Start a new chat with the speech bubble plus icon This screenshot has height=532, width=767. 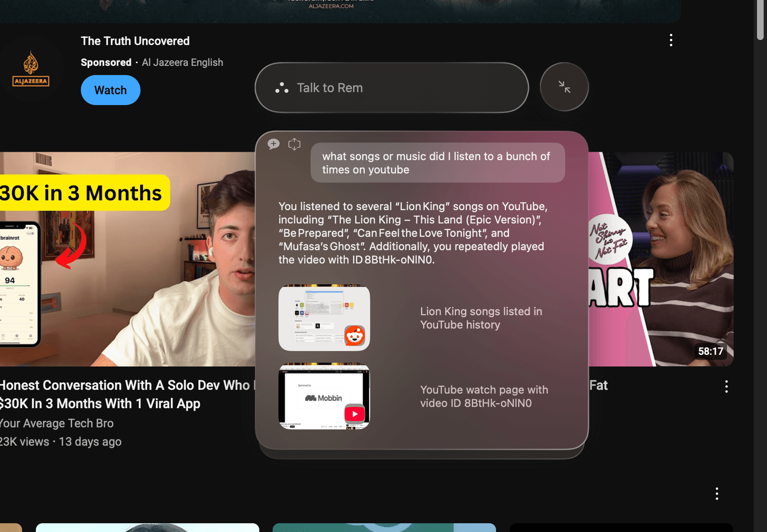(273, 144)
